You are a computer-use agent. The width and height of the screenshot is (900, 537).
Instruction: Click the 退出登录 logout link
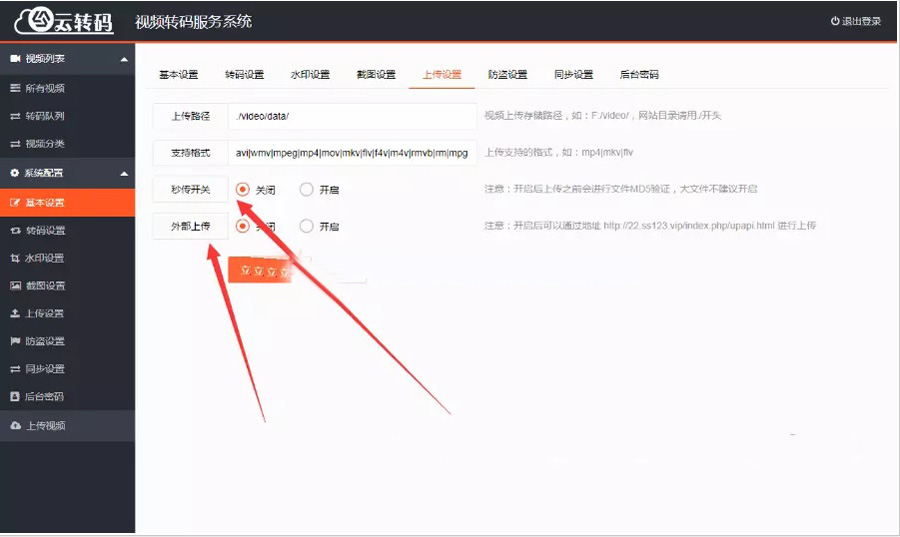855,21
